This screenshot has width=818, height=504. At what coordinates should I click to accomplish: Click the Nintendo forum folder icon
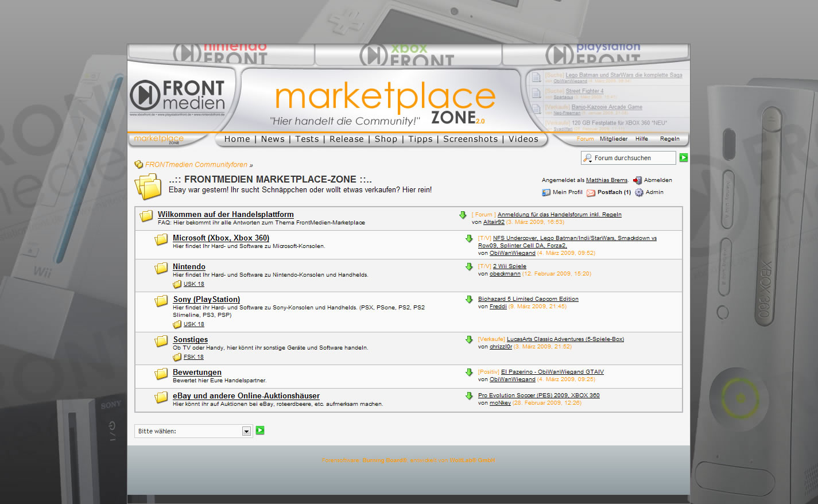click(161, 268)
